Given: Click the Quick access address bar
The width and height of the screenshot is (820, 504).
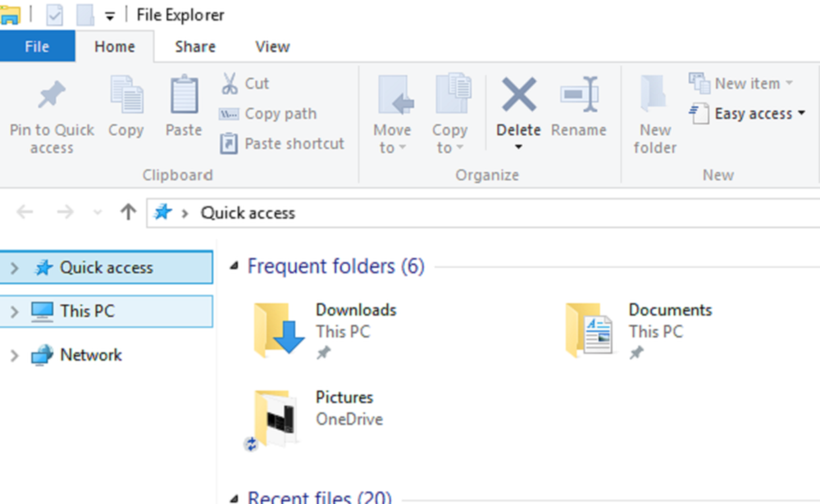Looking at the screenshot, I should (x=492, y=213).
